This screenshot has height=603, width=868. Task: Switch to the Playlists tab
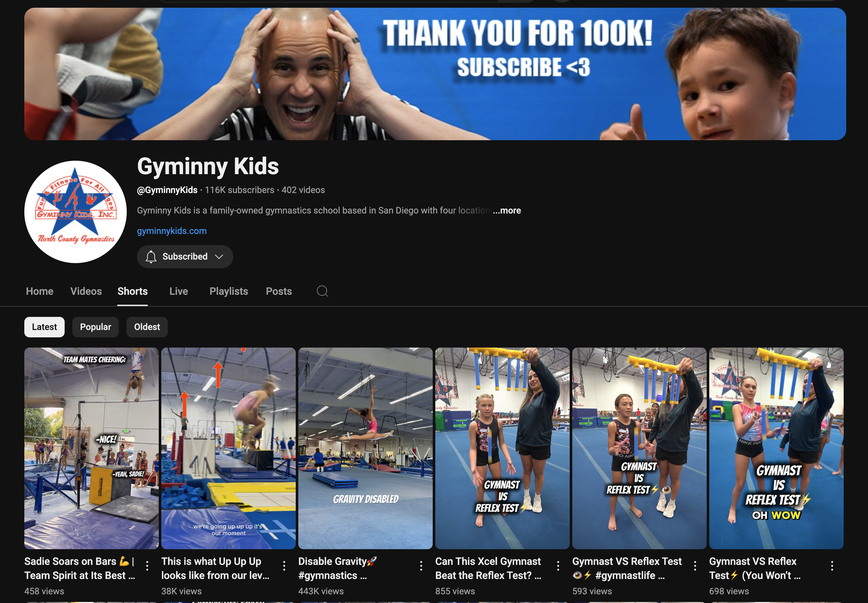pyautogui.click(x=228, y=291)
